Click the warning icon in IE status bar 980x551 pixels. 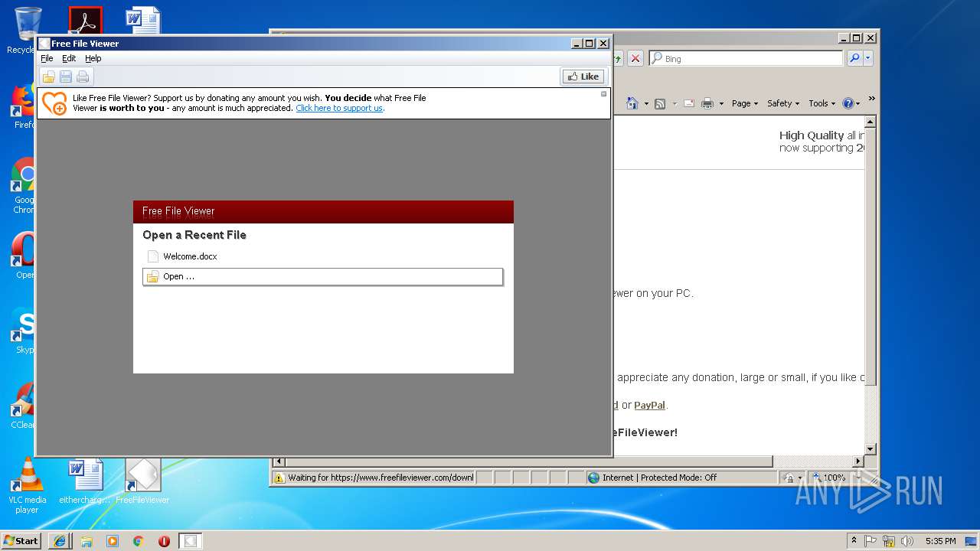[x=279, y=478]
